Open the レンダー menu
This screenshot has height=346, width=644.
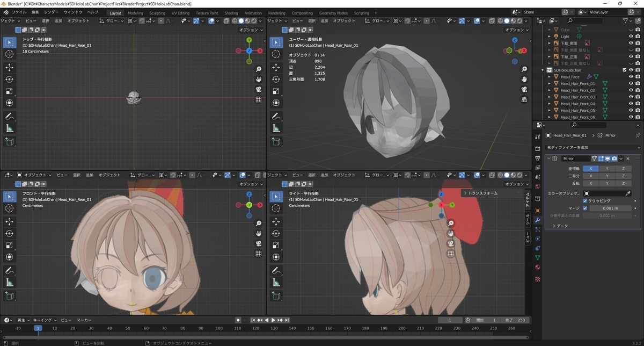[52, 12]
